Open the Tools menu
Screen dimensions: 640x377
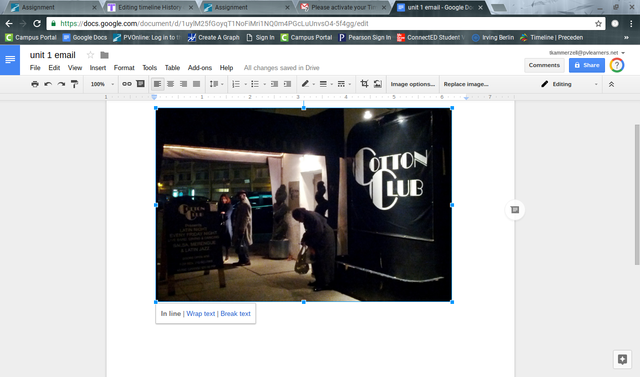(149, 68)
